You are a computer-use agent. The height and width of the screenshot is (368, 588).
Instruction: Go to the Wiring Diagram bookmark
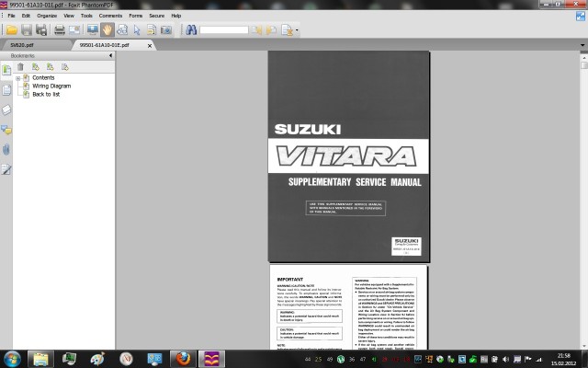tap(51, 86)
